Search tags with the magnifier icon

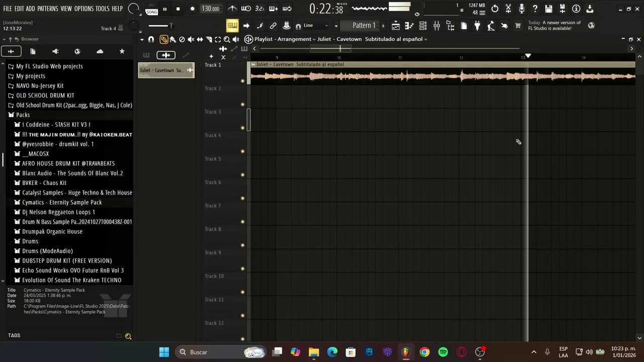128,336
